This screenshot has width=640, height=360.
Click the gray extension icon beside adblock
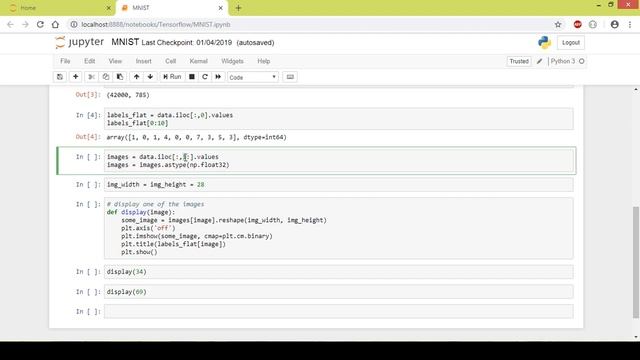[593, 24]
